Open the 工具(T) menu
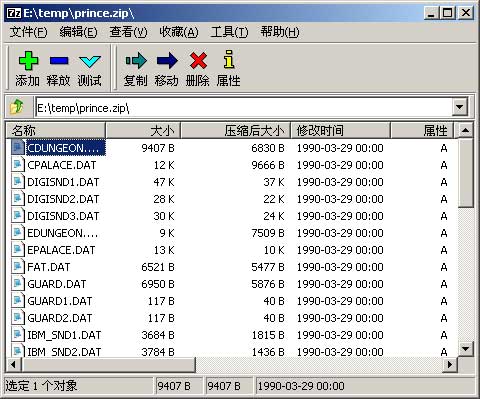 [x=229, y=32]
